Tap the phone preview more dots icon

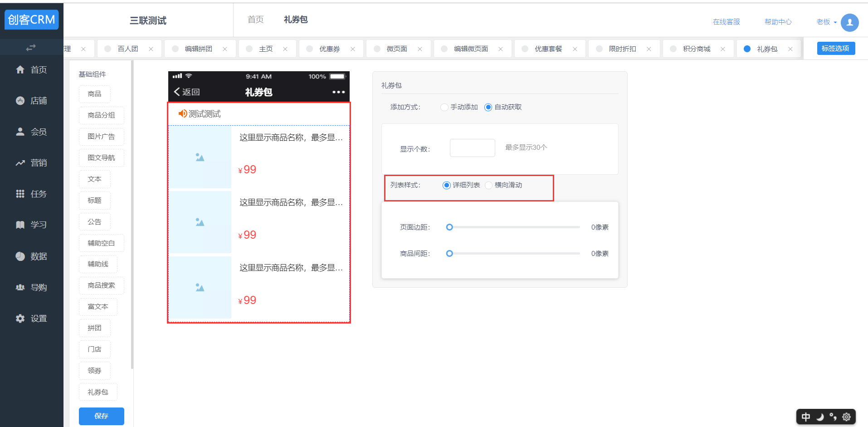pyautogui.click(x=338, y=92)
